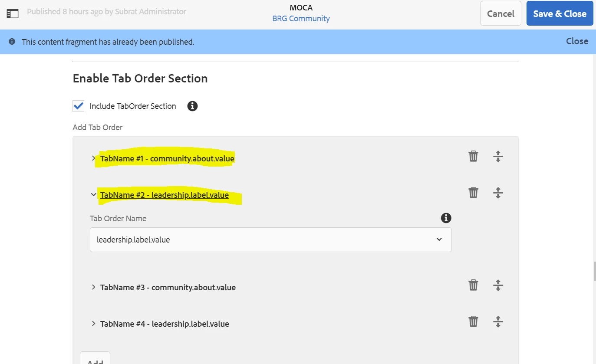Select the TabName #3 - community.about.value title
This screenshot has height=364, width=596.
pyautogui.click(x=168, y=288)
